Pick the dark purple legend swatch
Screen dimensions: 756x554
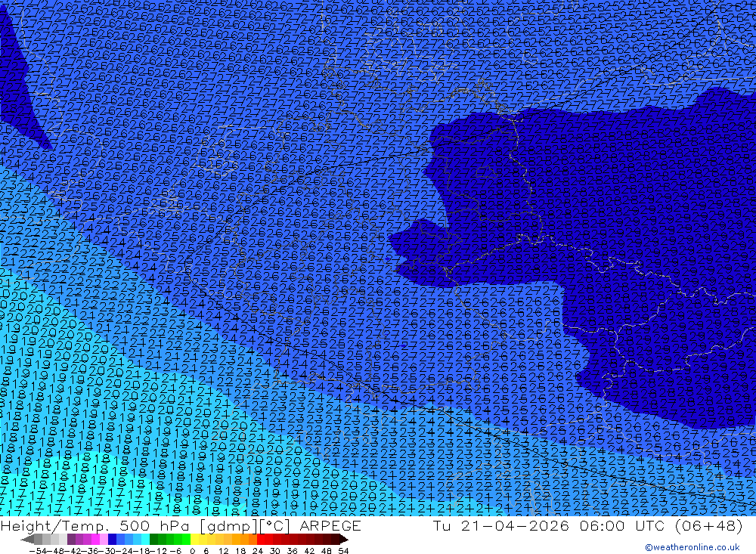tap(71, 540)
